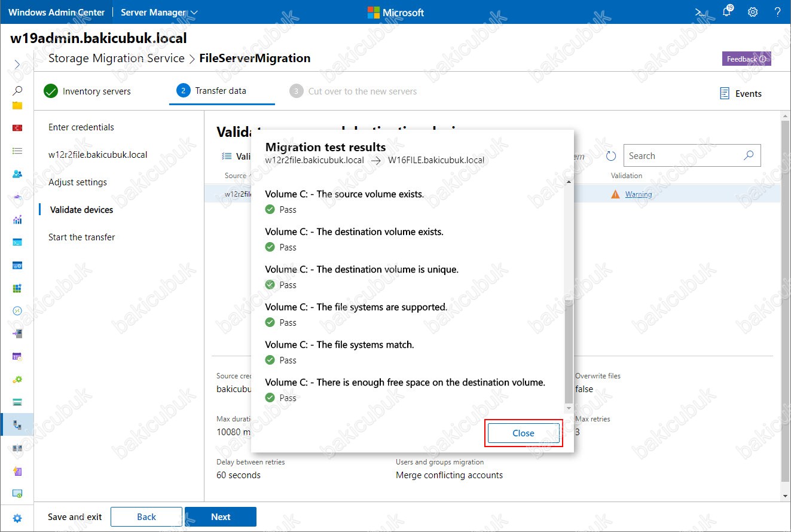791x532 pixels.
Task: Open the Roles and features server icon
Action: point(17,334)
